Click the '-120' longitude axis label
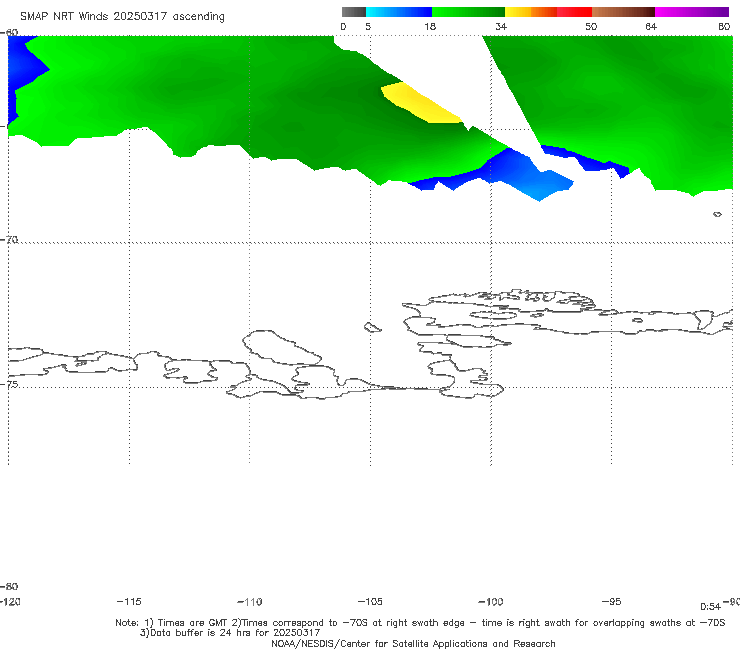Screen dimensions: 740x650 [10, 601]
